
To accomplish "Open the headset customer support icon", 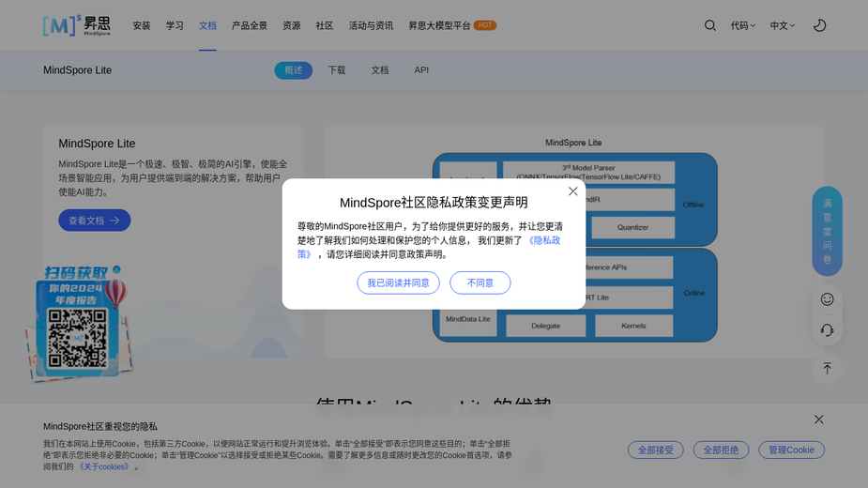I will pos(827,330).
